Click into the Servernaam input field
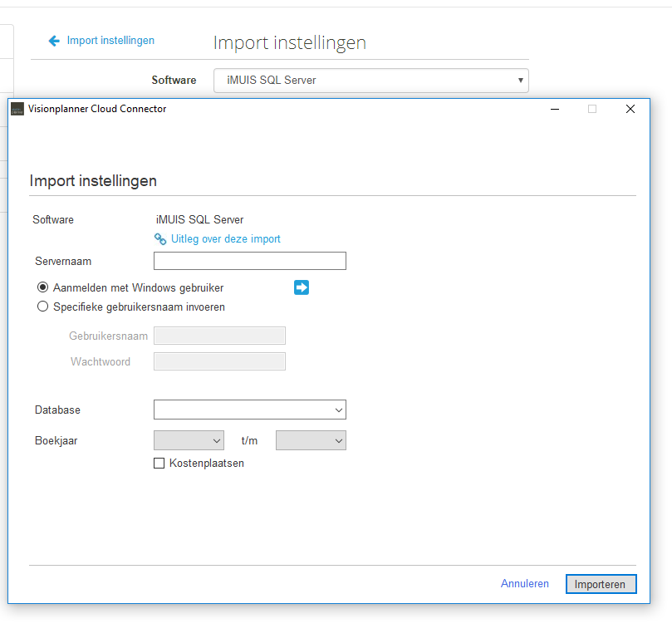 click(250, 261)
